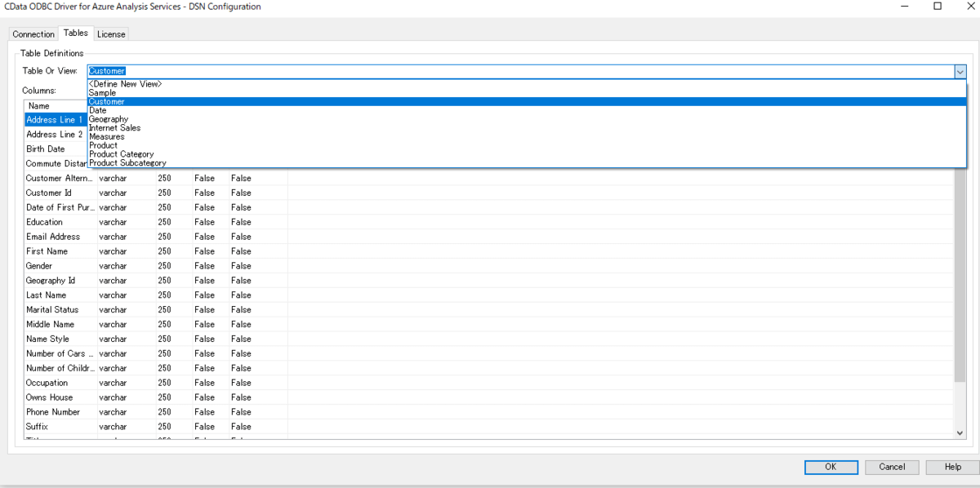Viewport: 980px width, 488px height.
Task: Switch to the Connection tab
Action: pyautogui.click(x=33, y=34)
